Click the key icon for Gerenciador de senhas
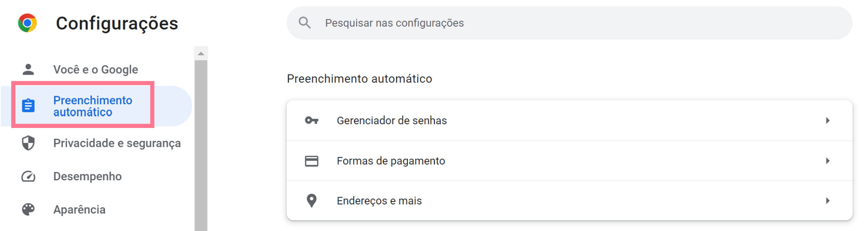 [312, 120]
